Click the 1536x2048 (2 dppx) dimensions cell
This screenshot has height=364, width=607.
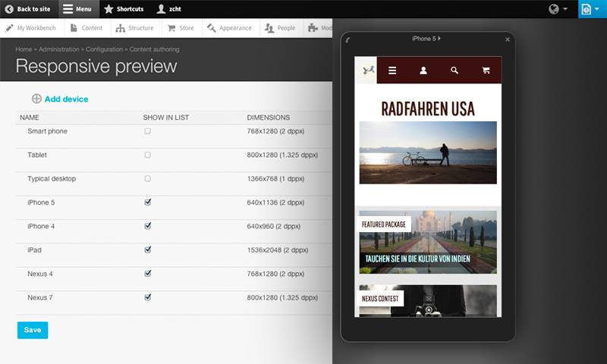tap(278, 250)
